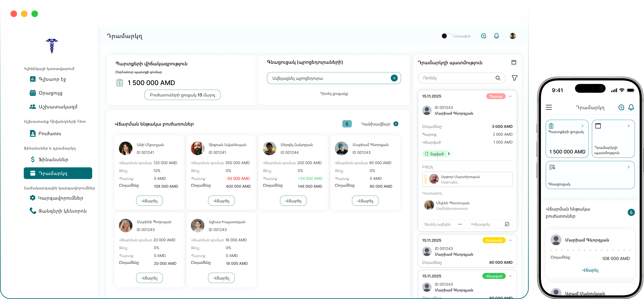Expand the Վճարված history entry chevron
The image size is (644, 299).
510,276
